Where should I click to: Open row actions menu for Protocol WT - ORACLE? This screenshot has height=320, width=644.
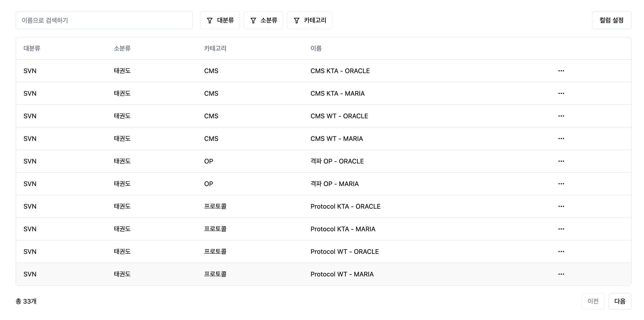click(x=561, y=252)
